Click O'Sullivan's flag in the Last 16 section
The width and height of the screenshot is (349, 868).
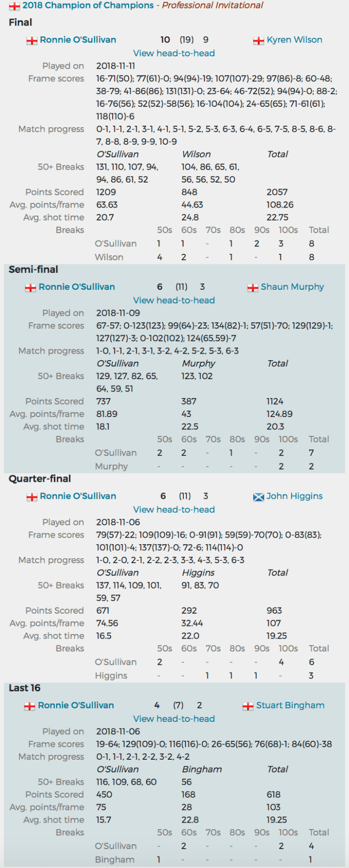[30, 706]
